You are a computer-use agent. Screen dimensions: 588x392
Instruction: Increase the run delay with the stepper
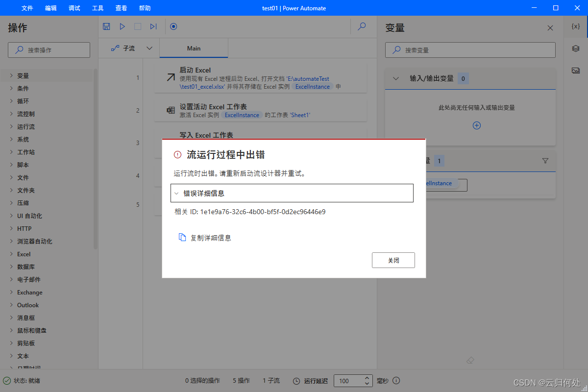tap(367, 378)
